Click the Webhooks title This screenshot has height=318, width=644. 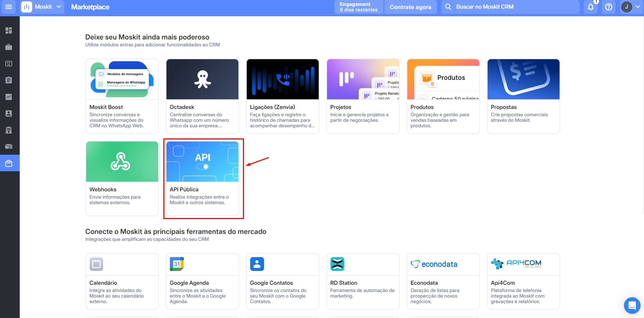(103, 190)
